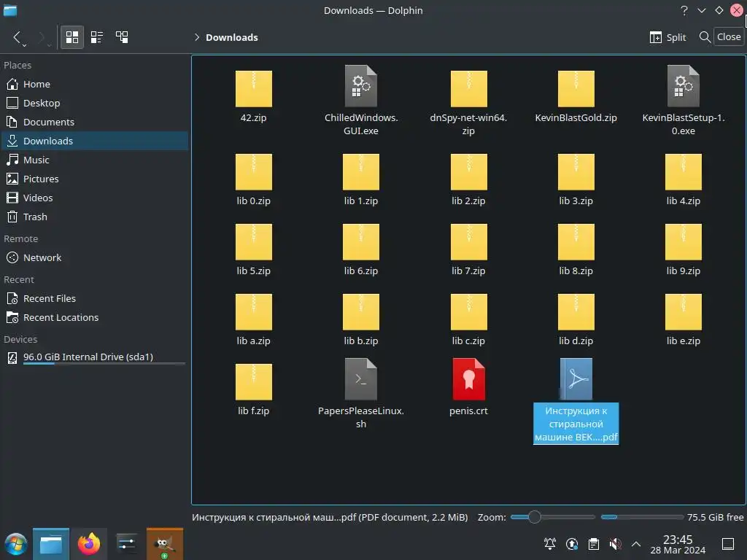This screenshot has width=747, height=560.
Task: Select KevinBlastGold.zip archive
Action: pyautogui.click(x=576, y=89)
